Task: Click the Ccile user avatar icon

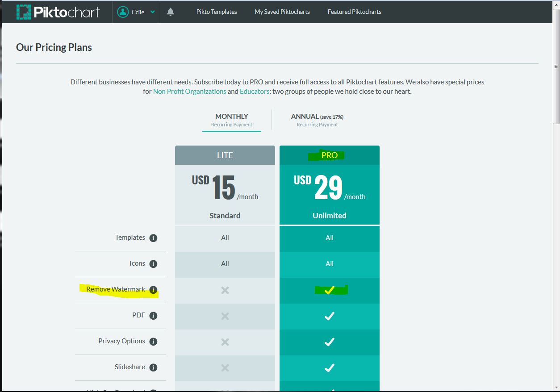Action: [x=123, y=12]
